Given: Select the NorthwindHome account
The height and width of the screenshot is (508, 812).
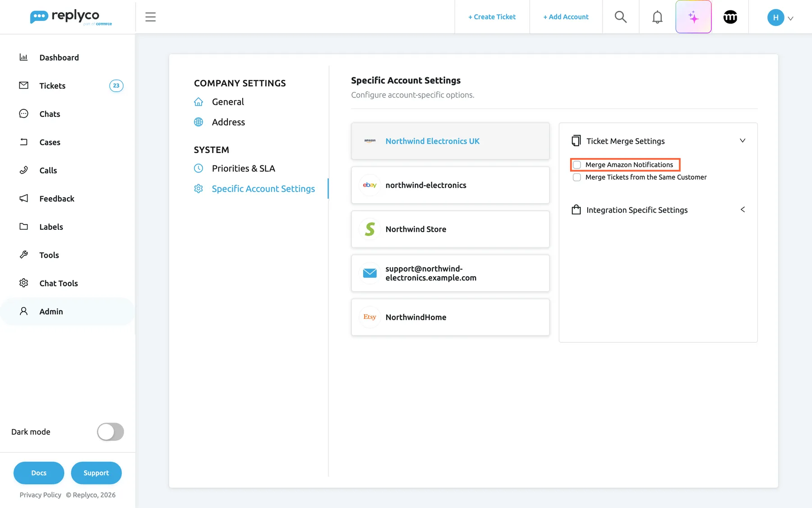Looking at the screenshot, I should [x=450, y=317].
